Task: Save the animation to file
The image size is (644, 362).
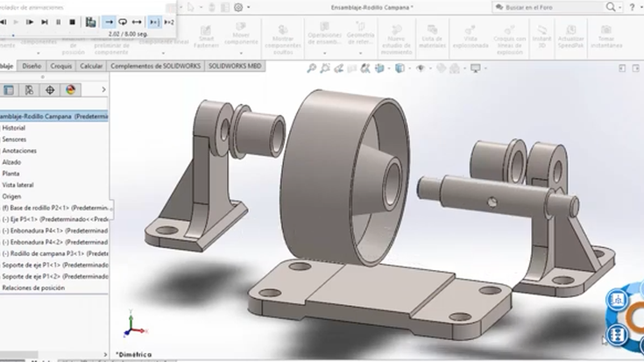Action: (x=90, y=22)
